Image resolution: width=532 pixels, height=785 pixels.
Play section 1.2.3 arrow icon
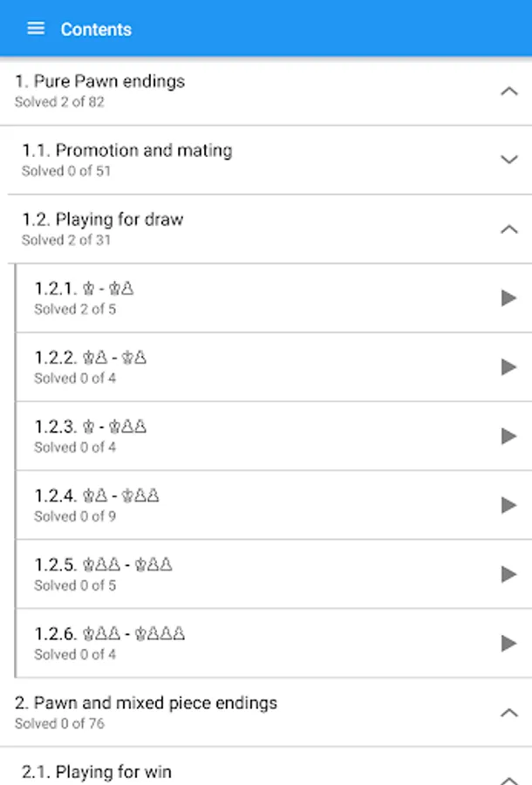pos(508,436)
